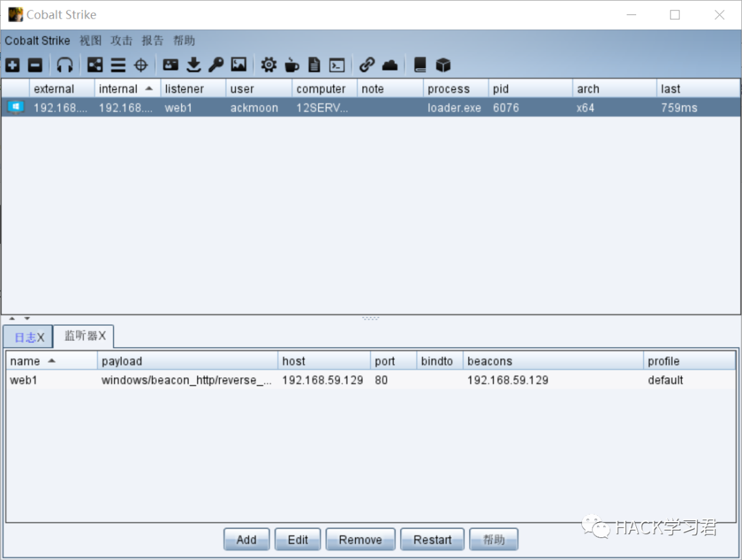
Task: Open the Cobalt Strike menu
Action: point(37,41)
